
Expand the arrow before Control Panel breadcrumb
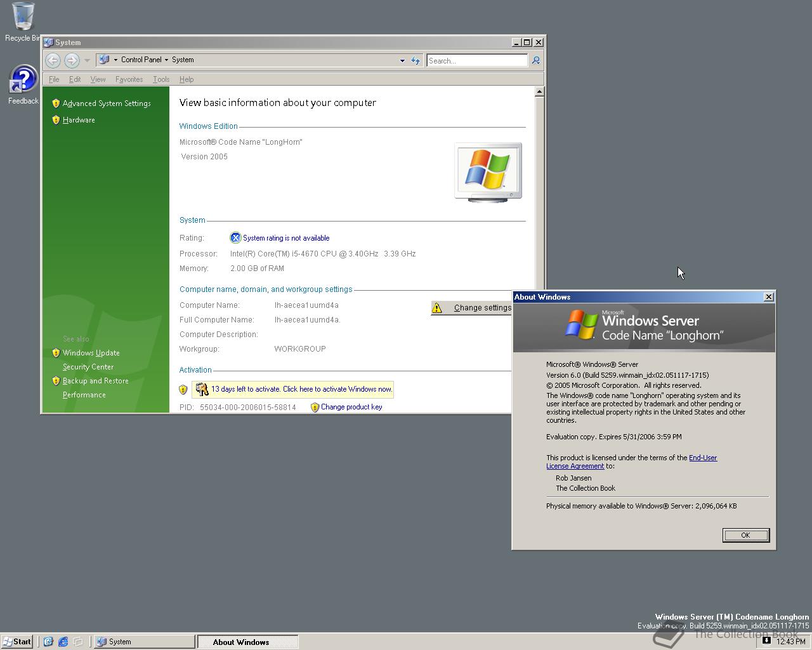tap(115, 60)
